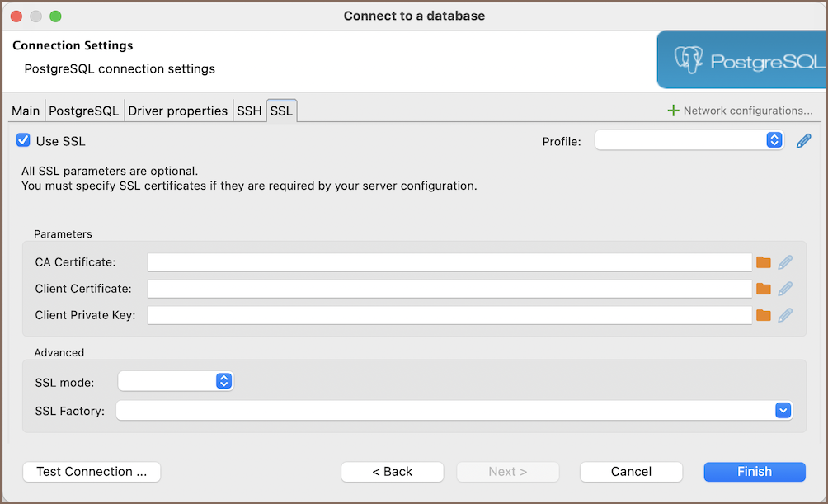
Task: Select the PostgreSQL tab
Action: (x=83, y=111)
